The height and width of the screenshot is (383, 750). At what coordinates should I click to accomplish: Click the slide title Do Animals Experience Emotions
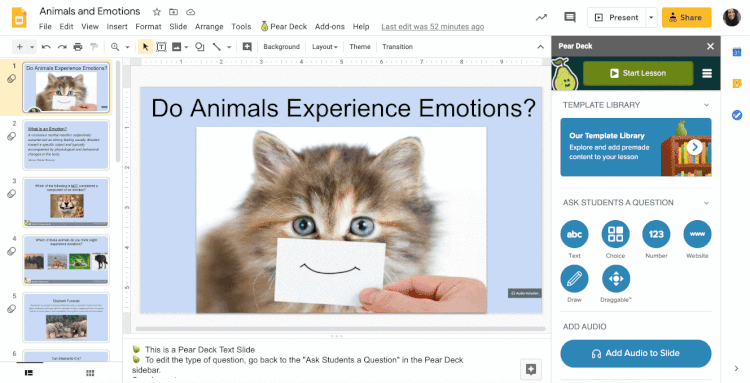pyautogui.click(x=343, y=108)
